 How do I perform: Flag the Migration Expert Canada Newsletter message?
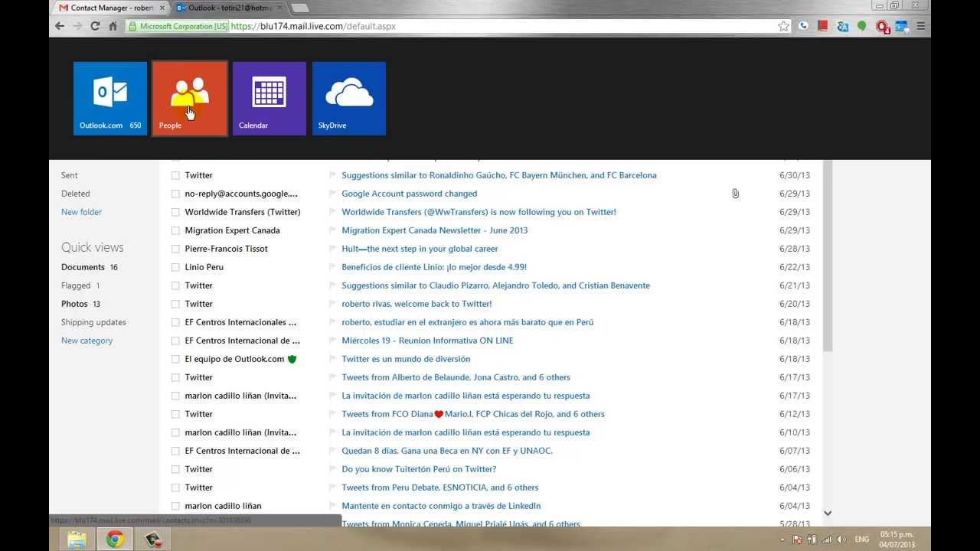(332, 230)
